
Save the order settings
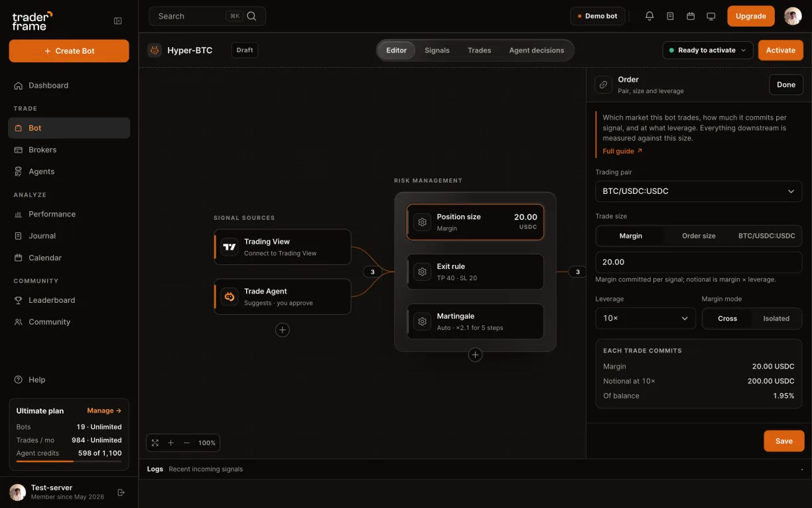coord(784,441)
